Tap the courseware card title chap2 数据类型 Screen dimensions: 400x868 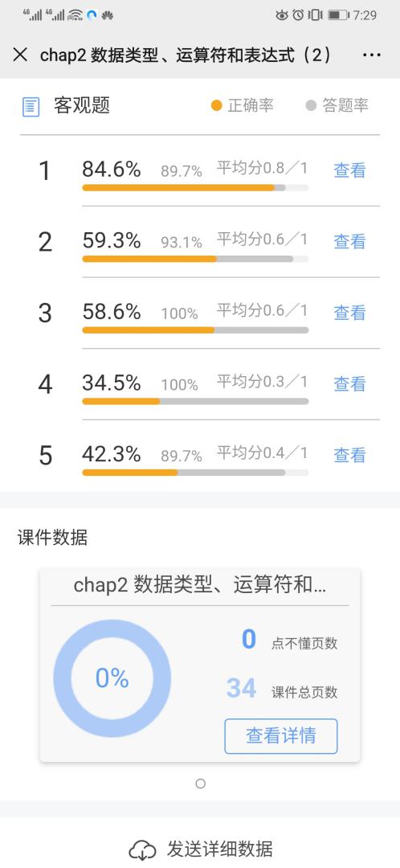click(200, 586)
